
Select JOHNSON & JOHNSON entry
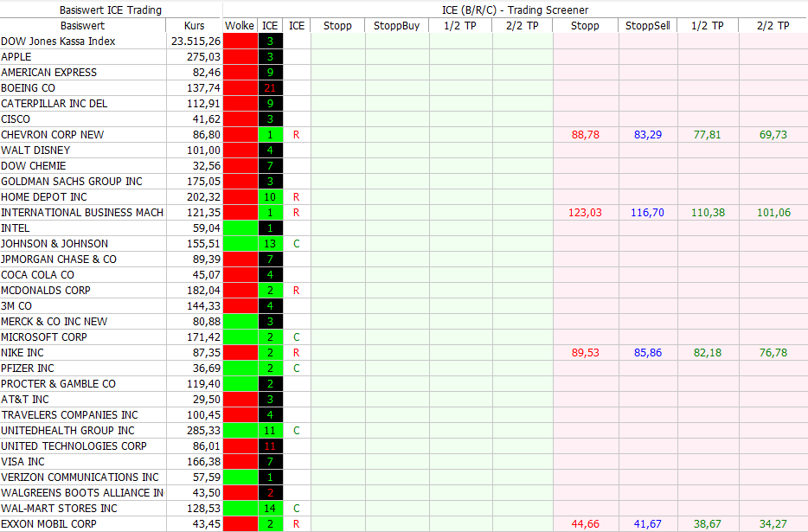pos(55,244)
